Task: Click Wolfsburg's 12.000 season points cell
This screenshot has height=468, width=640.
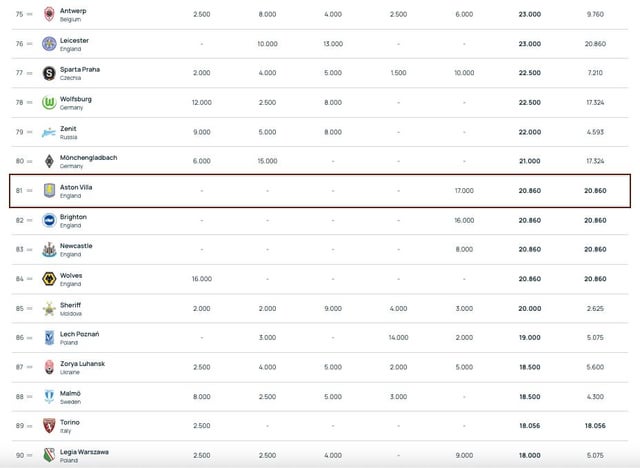Action: click(x=202, y=103)
